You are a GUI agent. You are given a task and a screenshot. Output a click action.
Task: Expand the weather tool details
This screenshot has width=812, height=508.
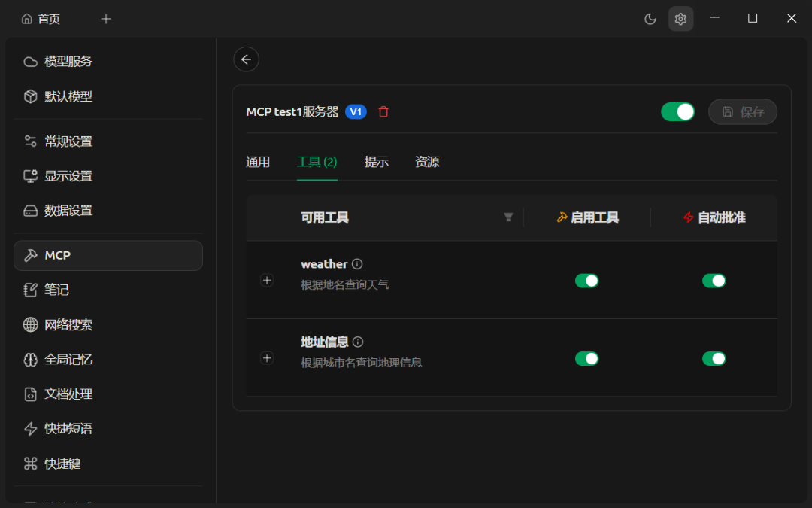[x=267, y=280]
